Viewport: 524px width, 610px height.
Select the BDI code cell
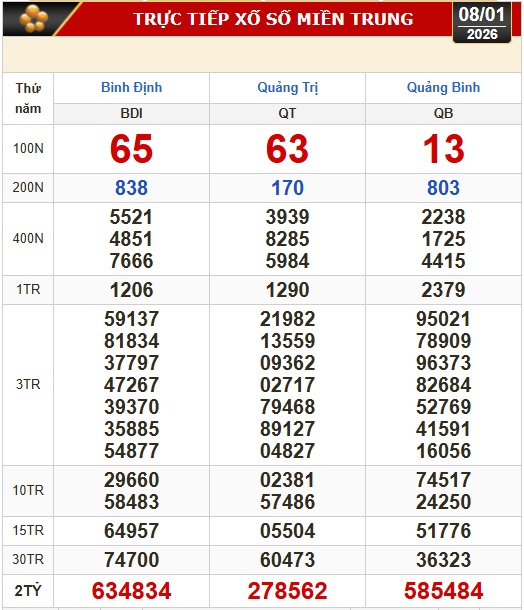[131, 114]
